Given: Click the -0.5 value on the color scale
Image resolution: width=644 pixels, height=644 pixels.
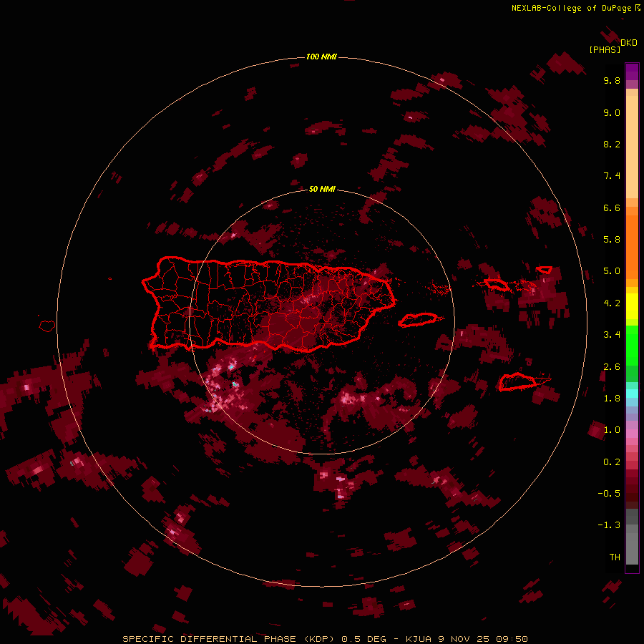Looking at the screenshot, I should pos(609,493).
